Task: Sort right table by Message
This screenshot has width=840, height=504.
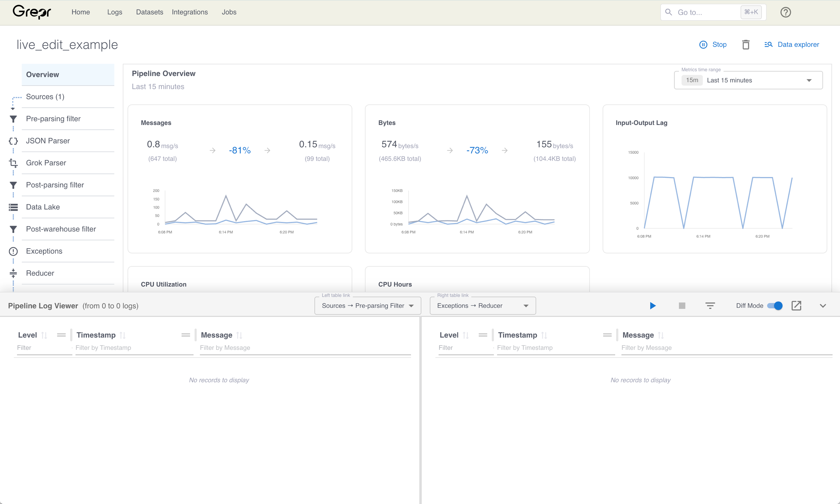Action: point(661,335)
